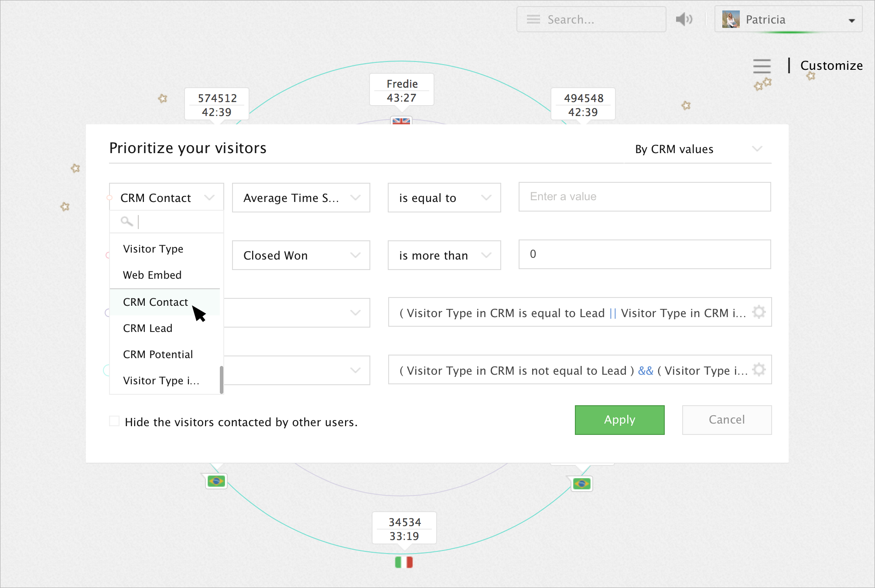Image resolution: width=875 pixels, height=588 pixels.
Task: Open the is more than operator dropdown
Action: coord(444,256)
